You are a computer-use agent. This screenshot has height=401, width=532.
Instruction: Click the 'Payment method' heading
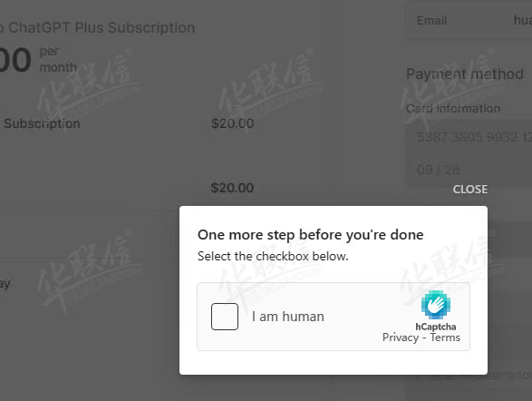click(x=465, y=74)
